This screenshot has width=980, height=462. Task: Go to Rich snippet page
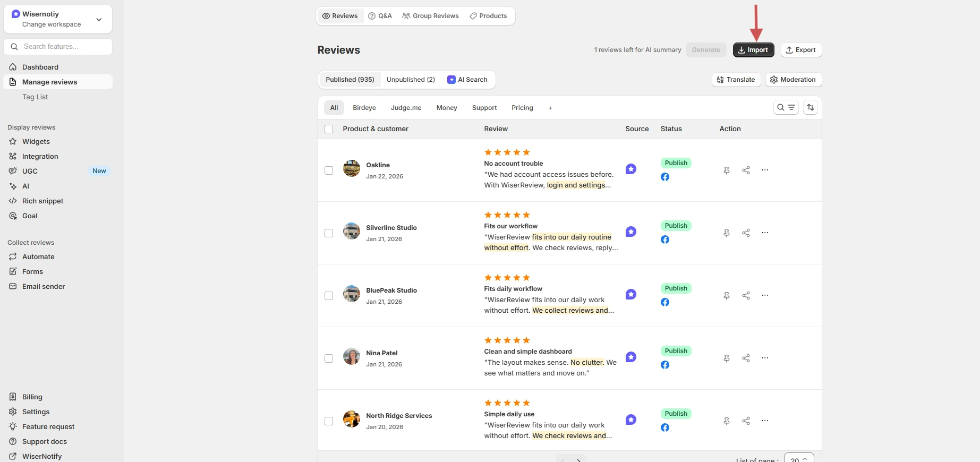[43, 201]
